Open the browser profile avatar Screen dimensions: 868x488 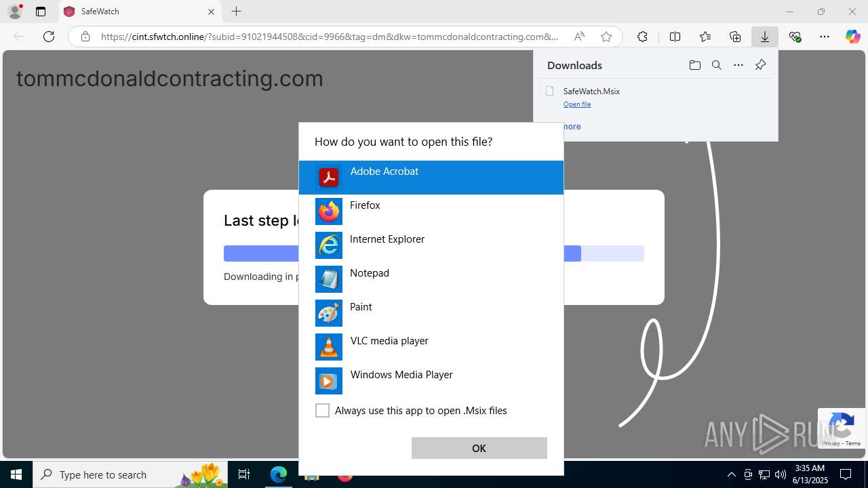coord(15,12)
